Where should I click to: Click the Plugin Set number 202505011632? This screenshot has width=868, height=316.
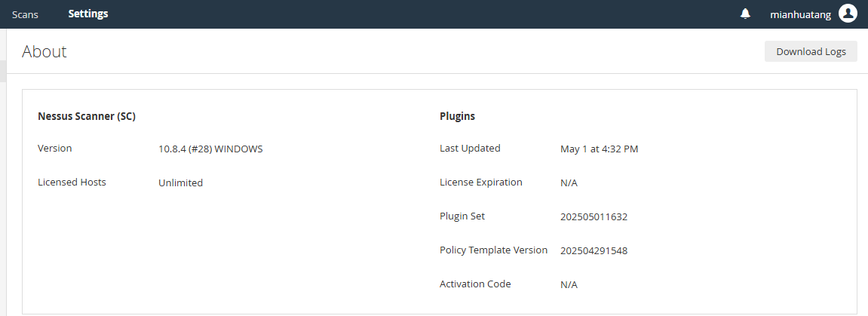pos(593,216)
